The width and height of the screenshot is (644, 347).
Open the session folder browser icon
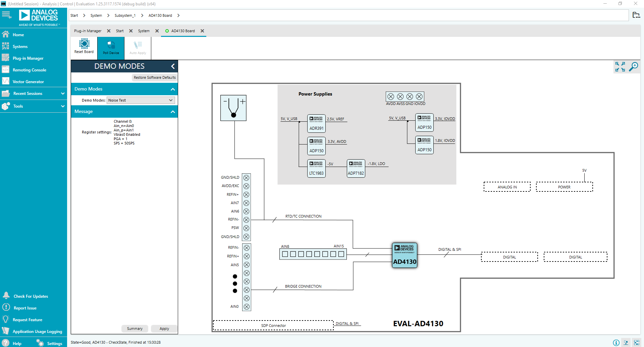(x=636, y=15)
